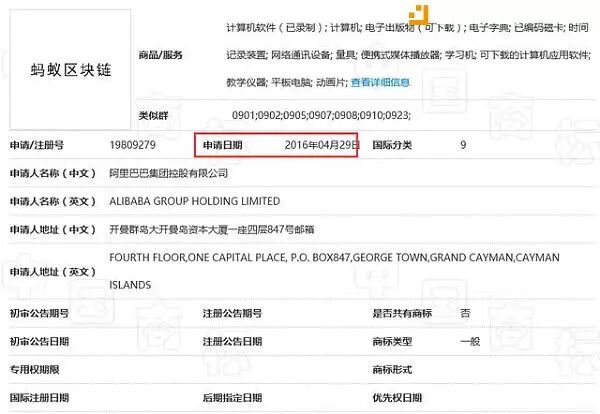Select the ISLANDS address text

(x=130, y=285)
